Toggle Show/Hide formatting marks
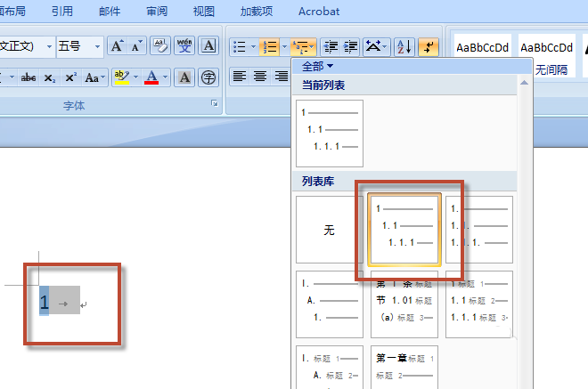This screenshot has height=389, width=588. click(429, 47)
